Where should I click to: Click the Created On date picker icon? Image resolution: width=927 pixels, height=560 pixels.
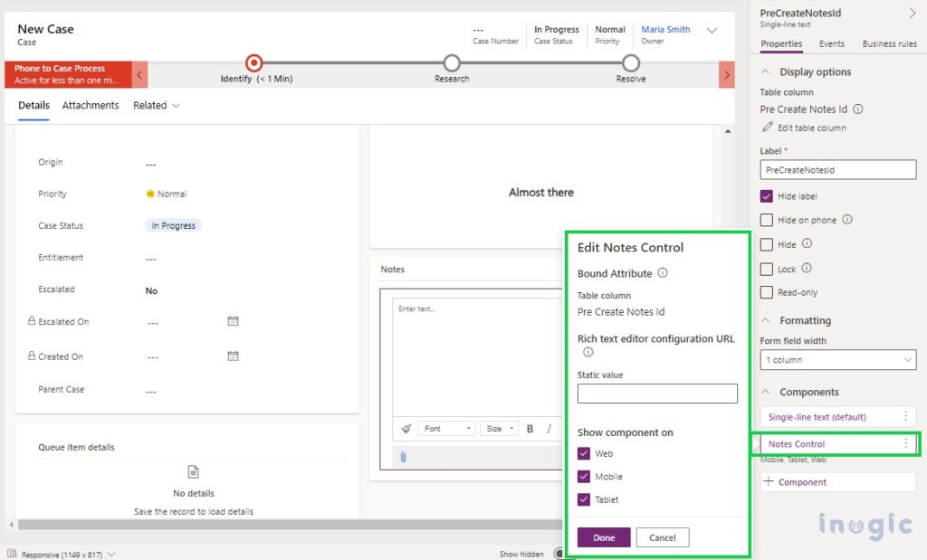[x=233, y=356]
